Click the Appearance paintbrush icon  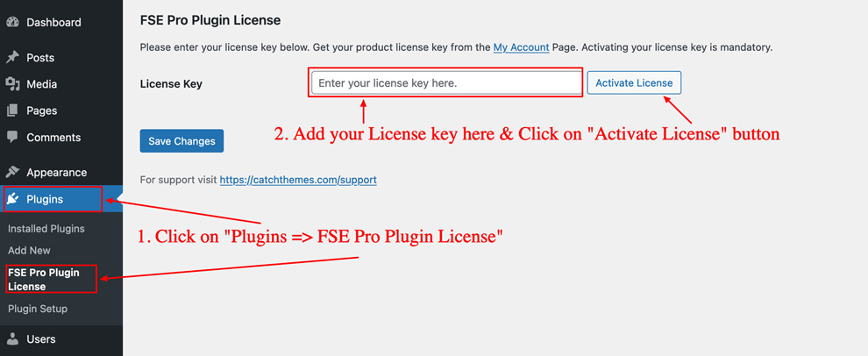(x=12, y=173)
